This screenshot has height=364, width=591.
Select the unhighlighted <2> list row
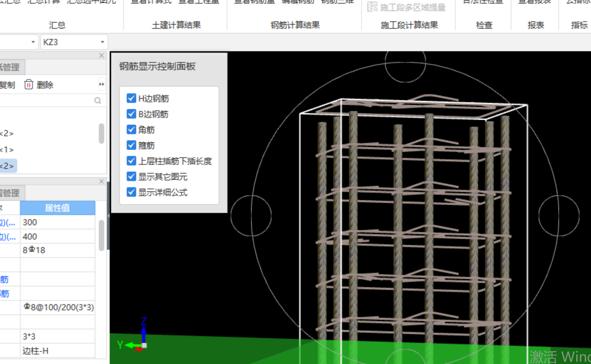[x=7, y=133]
